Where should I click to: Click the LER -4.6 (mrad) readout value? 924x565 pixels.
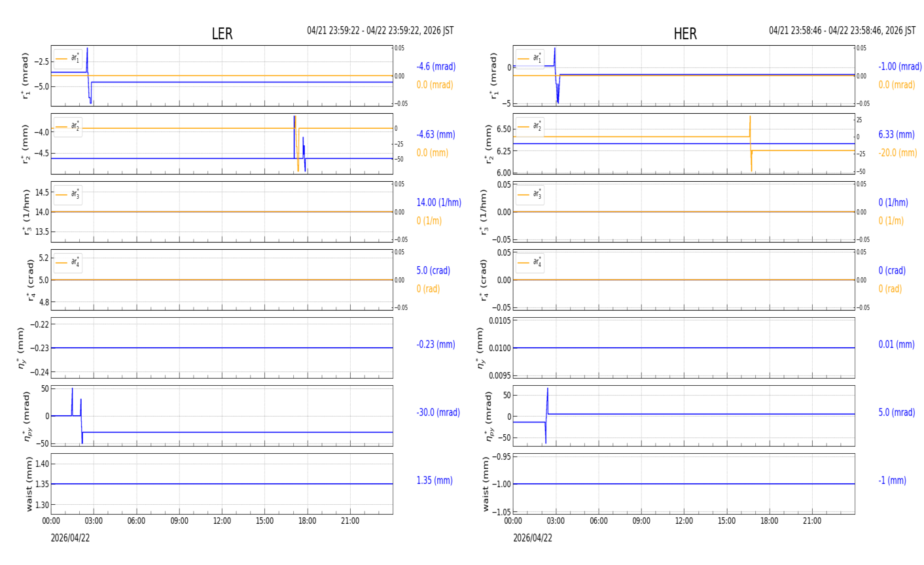436,67
